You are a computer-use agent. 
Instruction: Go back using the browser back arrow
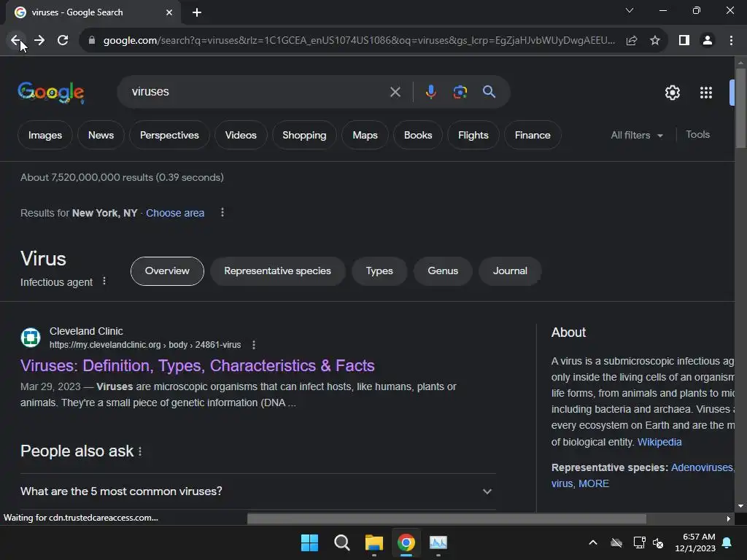click(15, 41)
